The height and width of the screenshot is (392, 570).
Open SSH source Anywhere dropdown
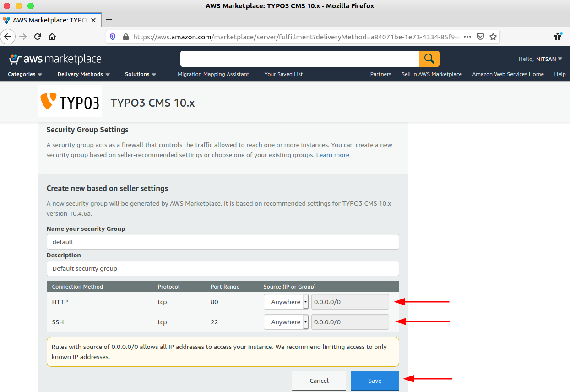click(x=286, y=322)
